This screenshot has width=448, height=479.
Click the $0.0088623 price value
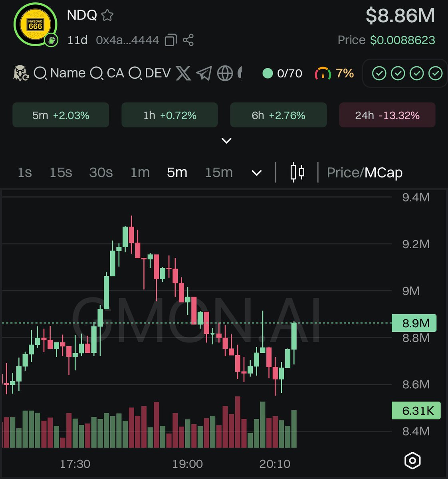coord(402,40)
